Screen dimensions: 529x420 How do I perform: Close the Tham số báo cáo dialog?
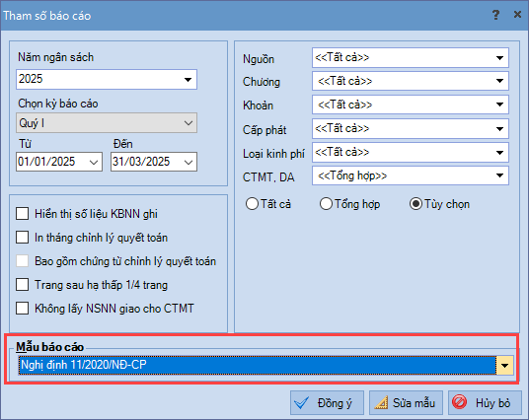517,15
